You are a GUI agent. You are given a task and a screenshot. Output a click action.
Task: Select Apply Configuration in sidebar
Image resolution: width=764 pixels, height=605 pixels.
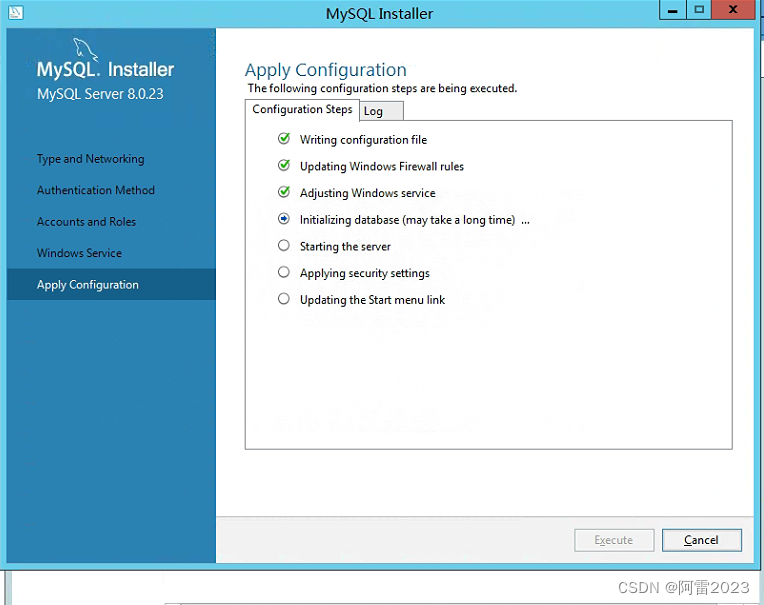[111, 284]
